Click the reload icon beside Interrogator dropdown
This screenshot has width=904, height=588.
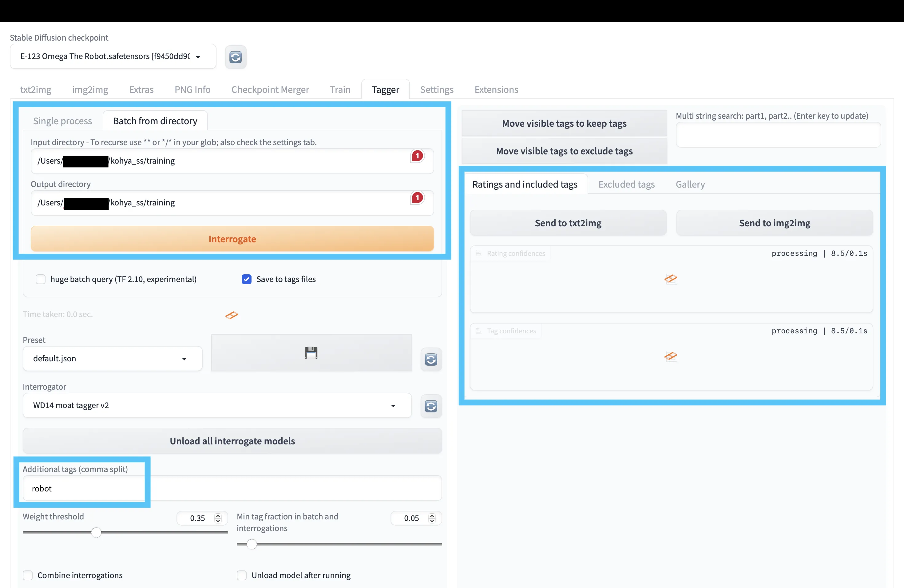coord(430,405)
